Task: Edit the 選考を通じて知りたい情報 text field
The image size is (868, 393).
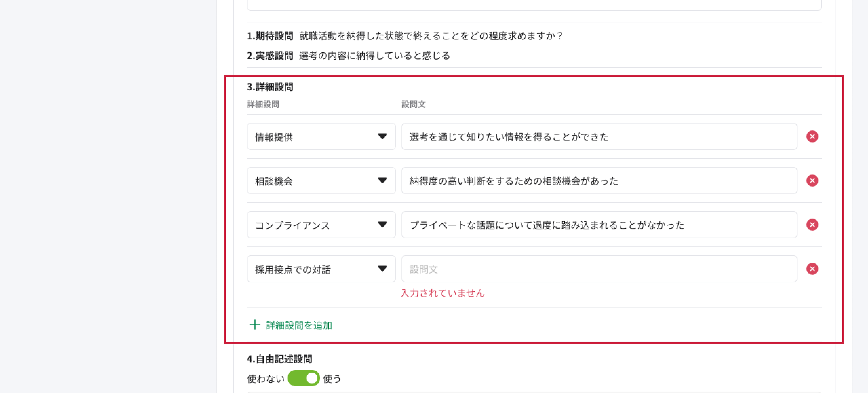Action: 599,136
